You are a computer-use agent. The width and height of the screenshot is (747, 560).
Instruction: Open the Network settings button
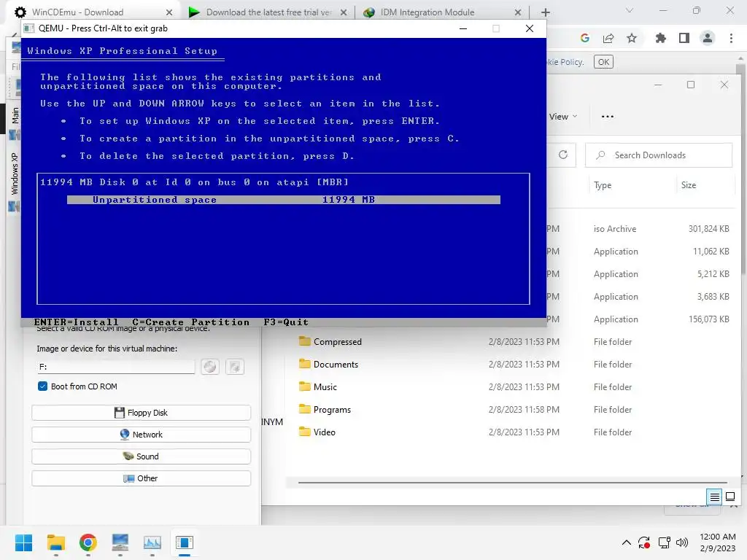click(x=141, y=435)
